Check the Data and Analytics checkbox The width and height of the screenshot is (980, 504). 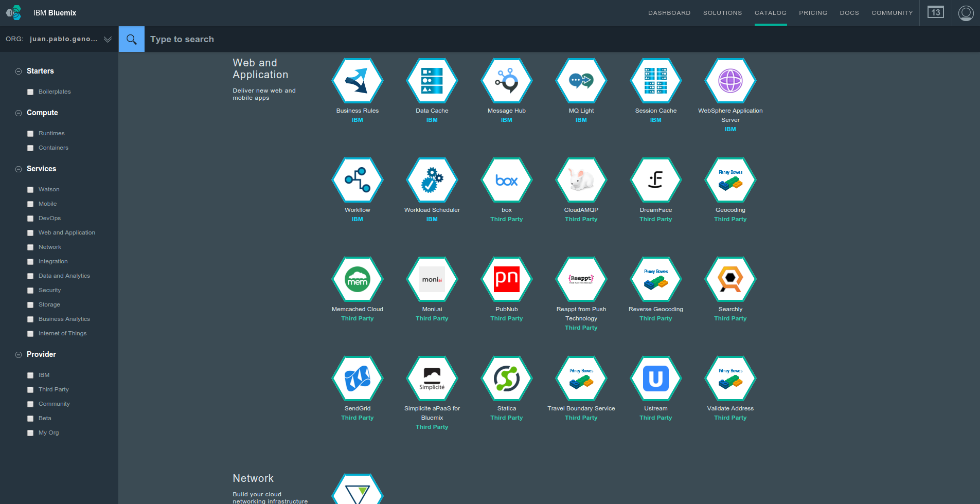click(x=30, y=276)
